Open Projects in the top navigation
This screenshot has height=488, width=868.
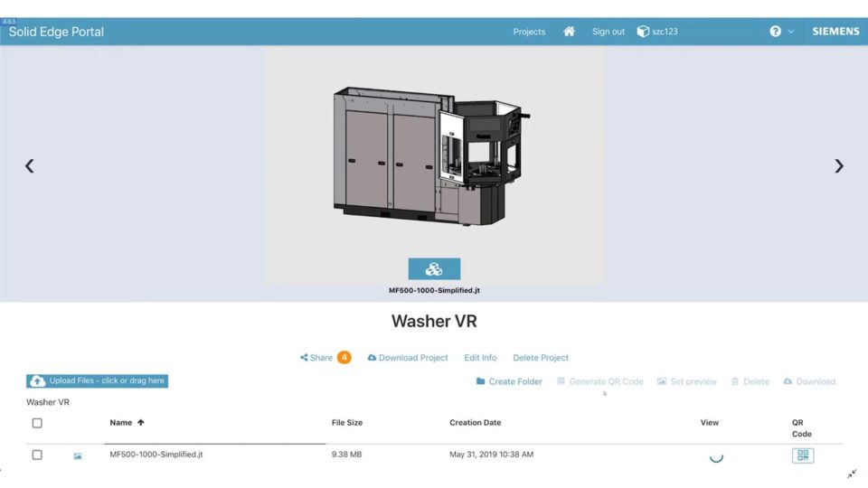pyautogui.click(x=529, y=32)
